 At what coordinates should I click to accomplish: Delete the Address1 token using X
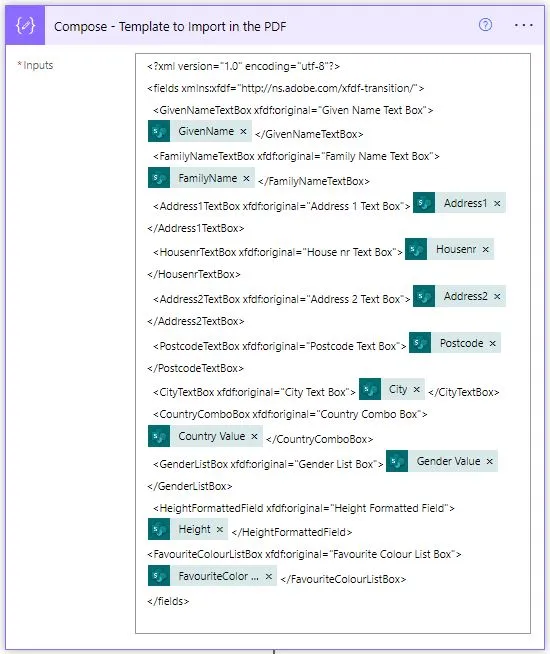497,204
